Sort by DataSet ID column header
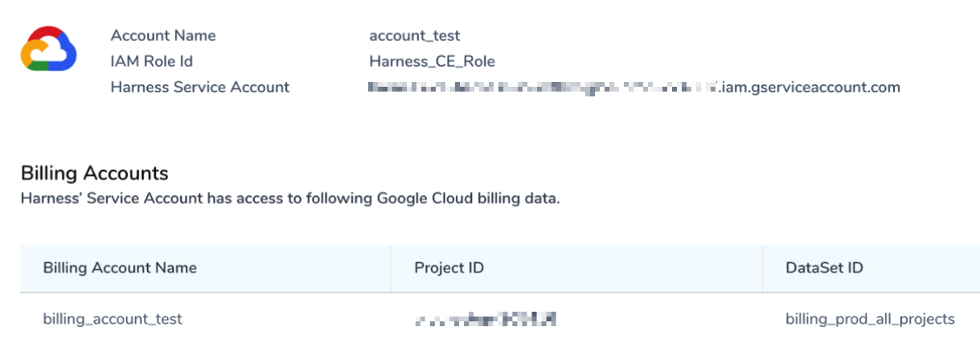 824,268
